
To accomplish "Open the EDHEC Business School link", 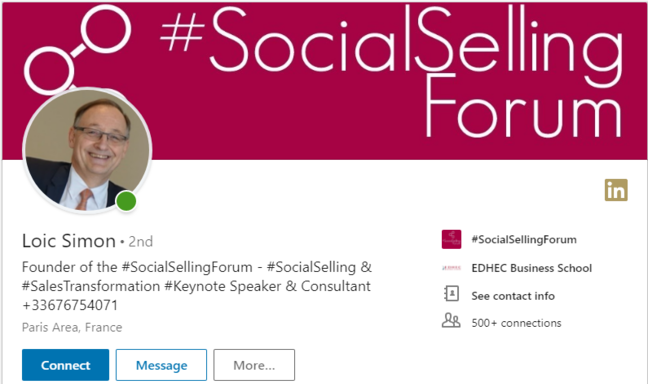I will click(x=531, y=268).
